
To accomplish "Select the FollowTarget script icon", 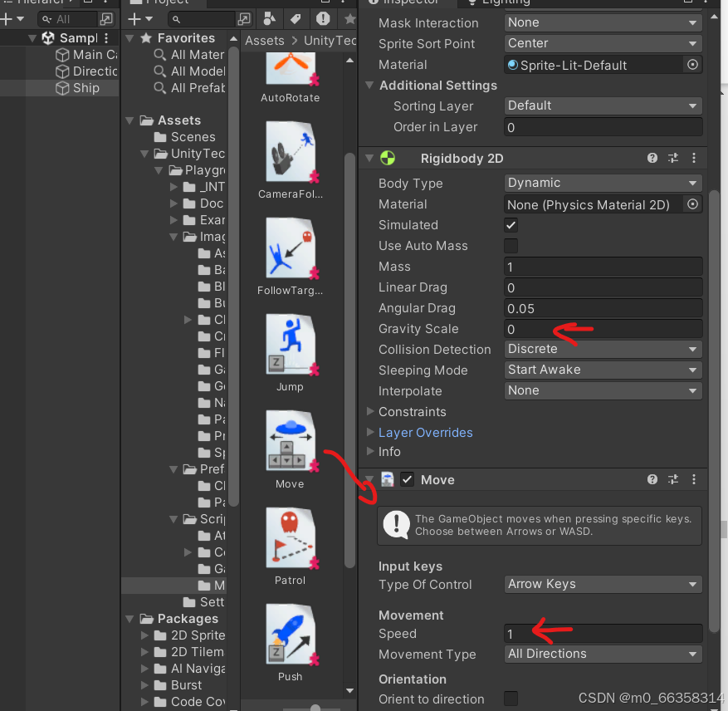I will pos(291,248).
